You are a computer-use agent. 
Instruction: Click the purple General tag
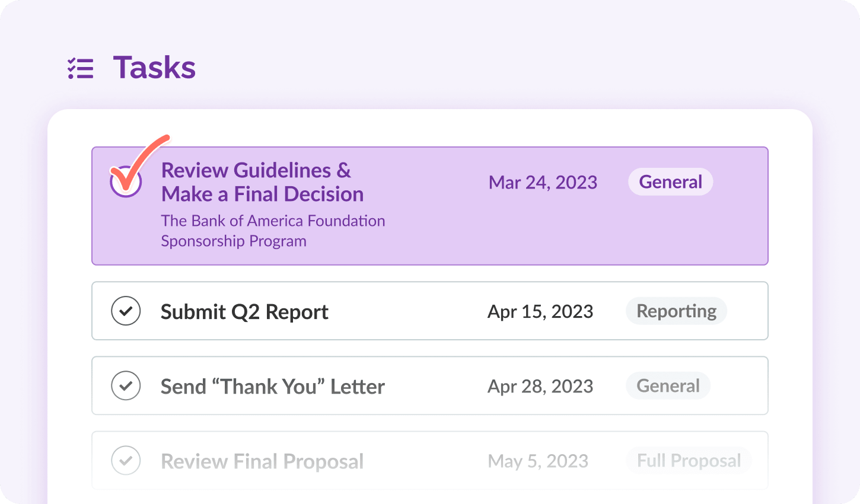671,182
